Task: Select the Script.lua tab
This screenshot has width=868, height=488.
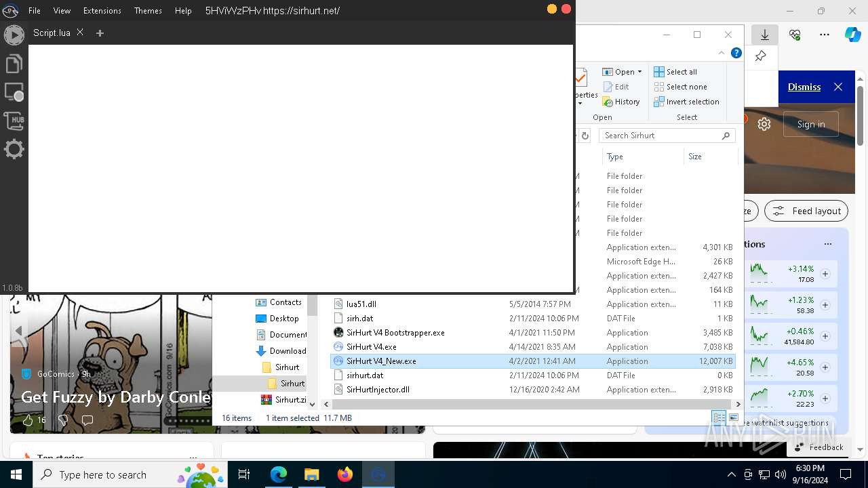Action: [x=52, y=33]
